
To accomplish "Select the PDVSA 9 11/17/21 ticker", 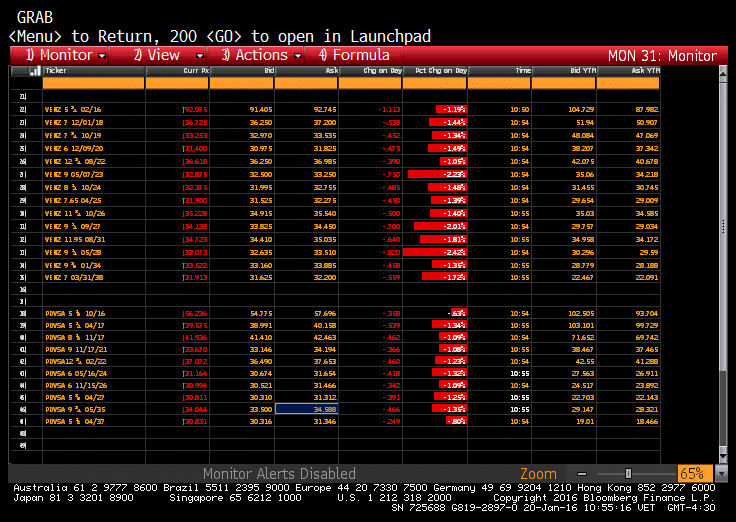I will click(76, 350).
